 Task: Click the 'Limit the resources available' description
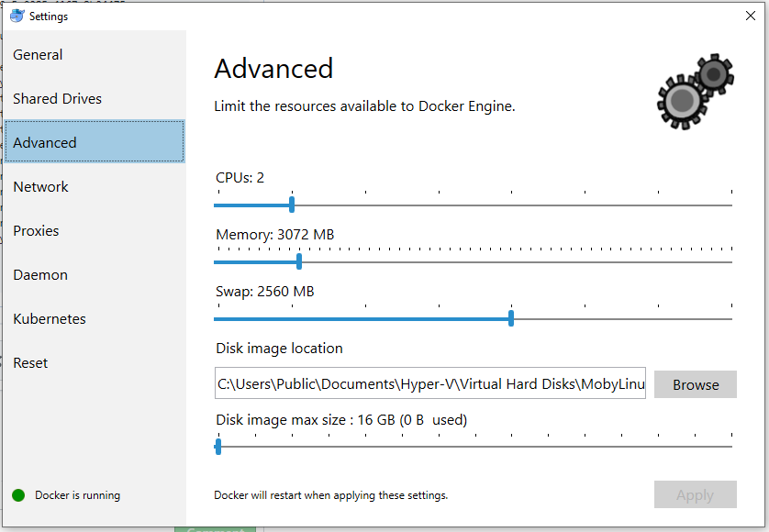(x=364, y=105)
